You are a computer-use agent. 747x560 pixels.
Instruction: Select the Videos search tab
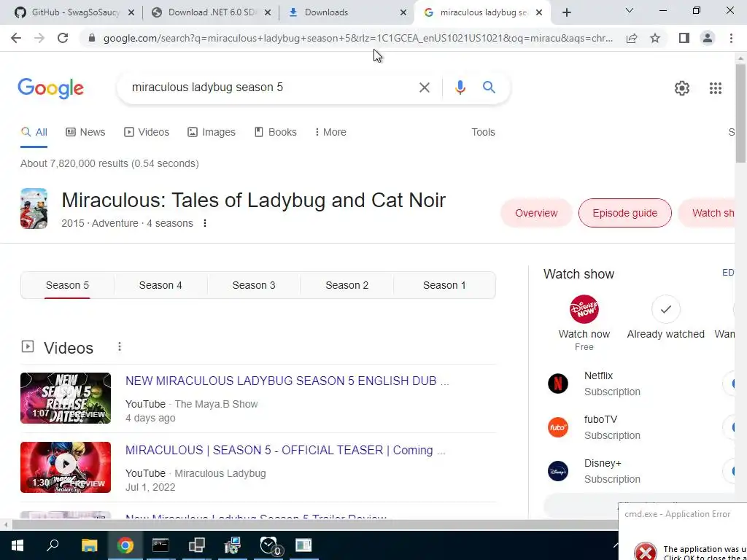click(147, 132)
